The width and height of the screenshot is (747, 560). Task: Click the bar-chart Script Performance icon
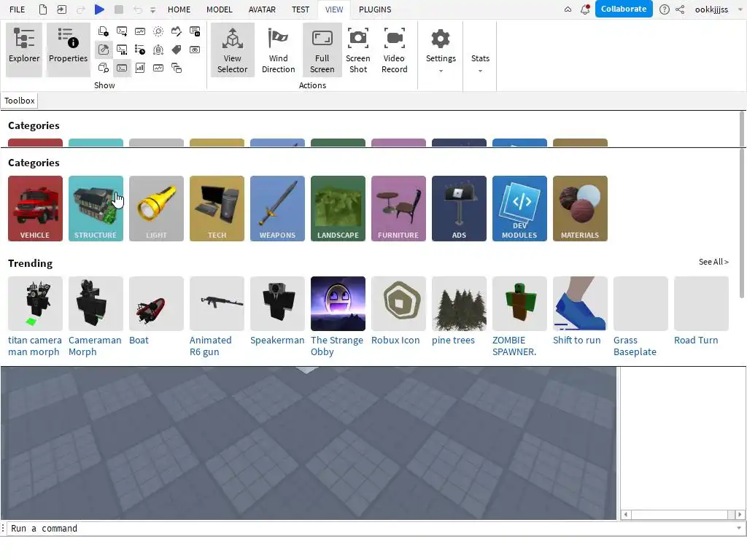coord(140,68)
